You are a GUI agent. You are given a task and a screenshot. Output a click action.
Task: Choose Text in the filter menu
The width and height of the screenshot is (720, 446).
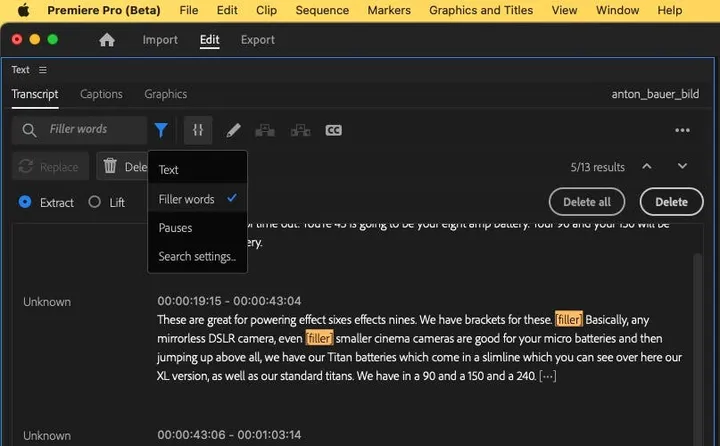pyautogui.click(x=197, y=169)
